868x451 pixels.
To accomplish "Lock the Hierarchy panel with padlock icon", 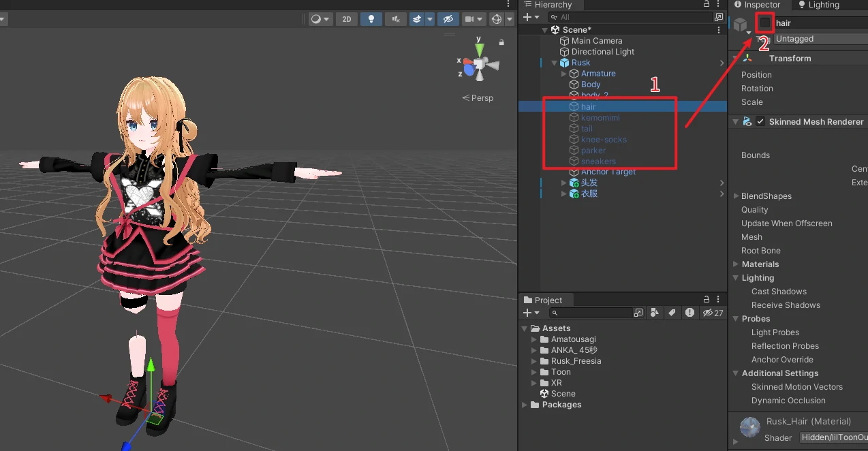I will click(x=707, y=4).
